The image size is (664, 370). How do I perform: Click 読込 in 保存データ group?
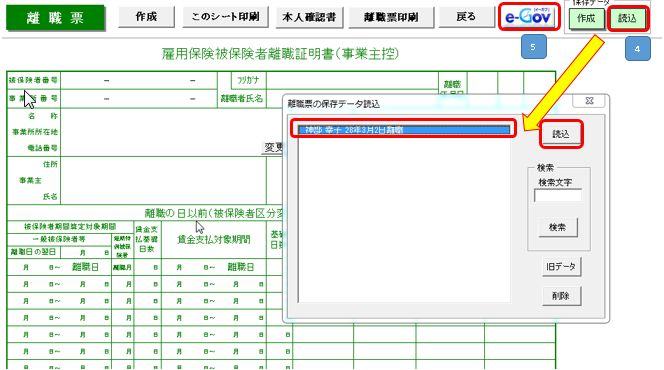(628, 19)
